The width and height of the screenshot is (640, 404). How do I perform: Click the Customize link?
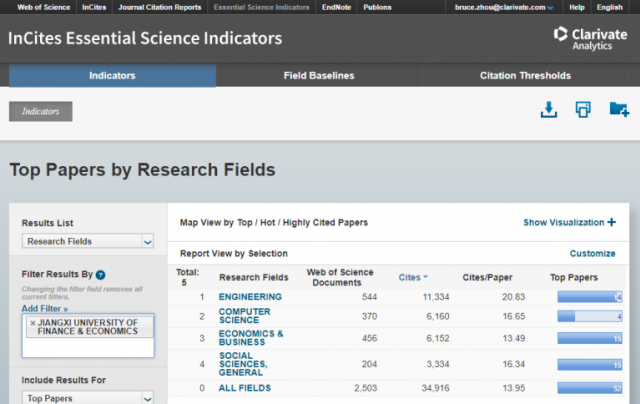click(592, 254)
